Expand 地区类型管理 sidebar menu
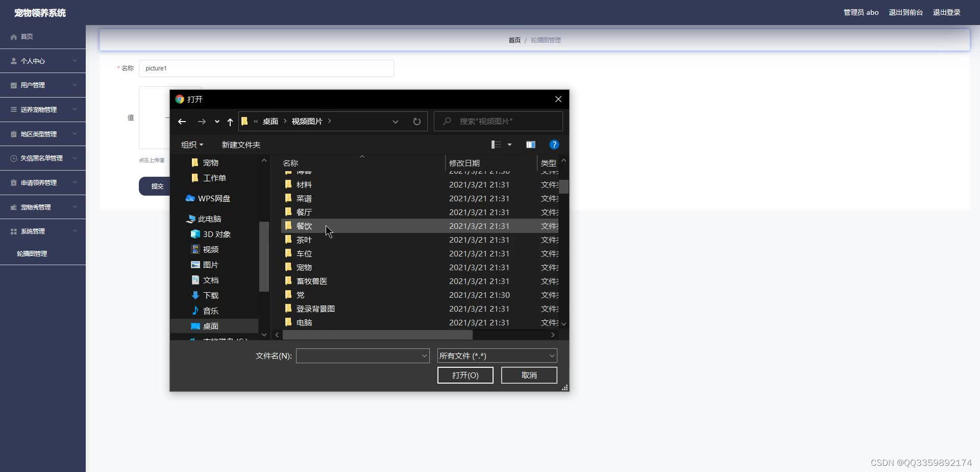This screenshot has width=980, height=472. 43,134
